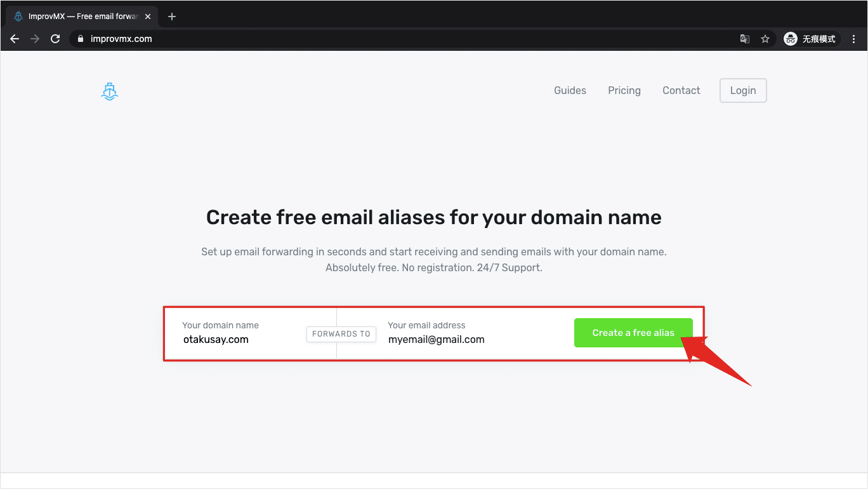
Task: Open the Contact page
Action: click(681, 90)
